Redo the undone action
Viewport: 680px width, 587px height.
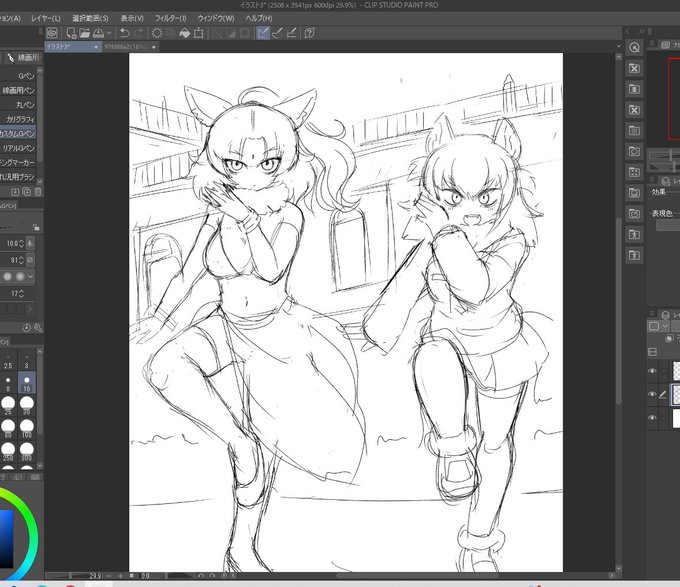point(139,33)
